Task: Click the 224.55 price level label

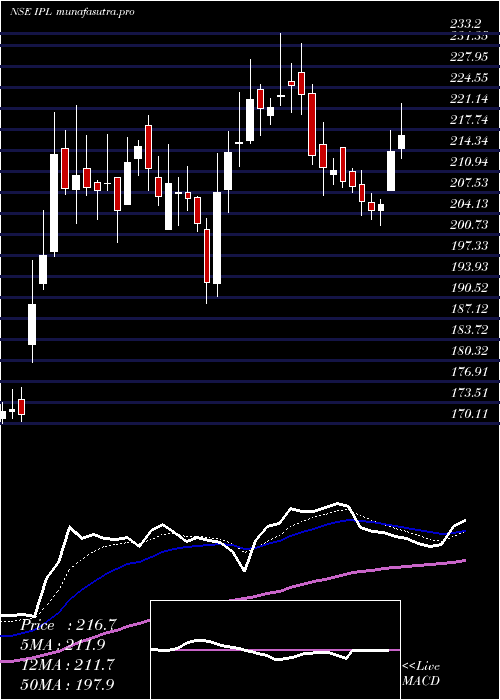Action: tap(469, 79)
